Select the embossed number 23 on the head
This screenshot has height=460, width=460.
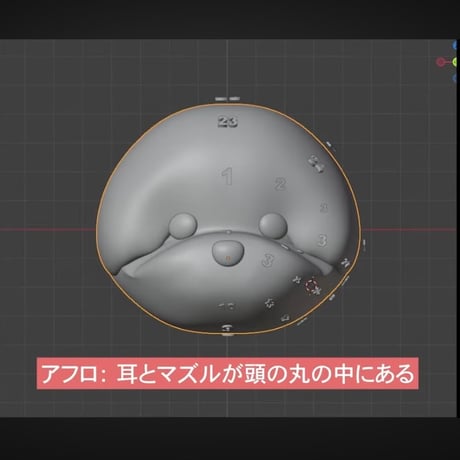[x=228, y=122]
